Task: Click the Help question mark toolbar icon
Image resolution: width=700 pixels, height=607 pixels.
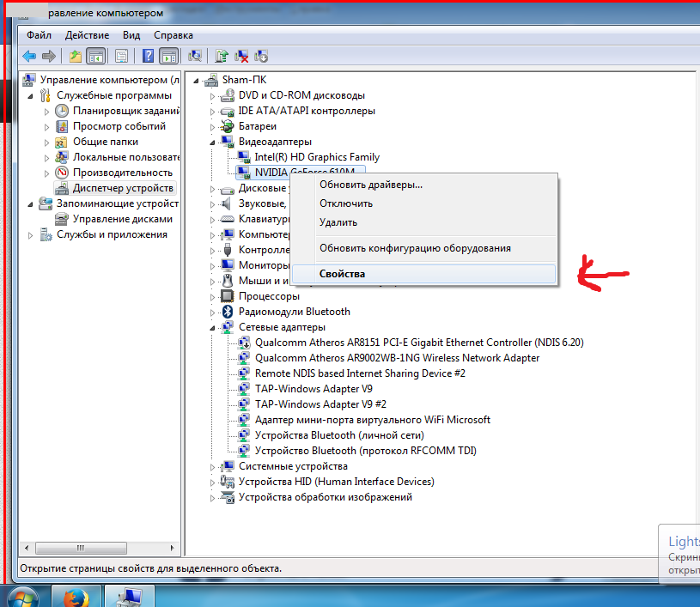Action: point(149,56)
